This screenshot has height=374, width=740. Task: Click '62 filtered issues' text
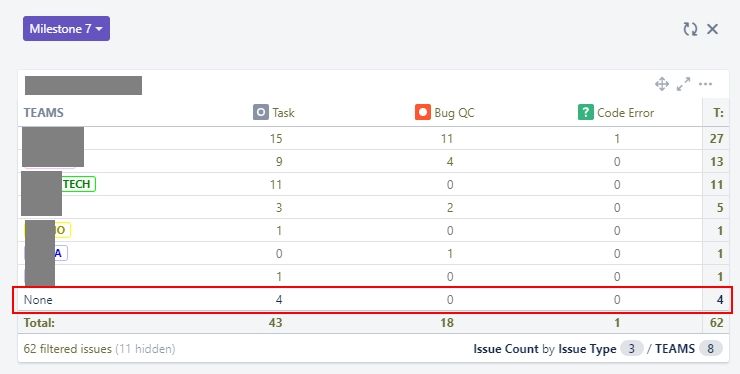67,349
